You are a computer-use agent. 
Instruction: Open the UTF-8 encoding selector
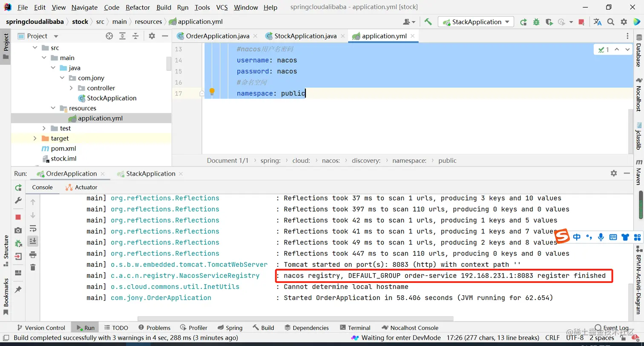click(x=575, y=338)
